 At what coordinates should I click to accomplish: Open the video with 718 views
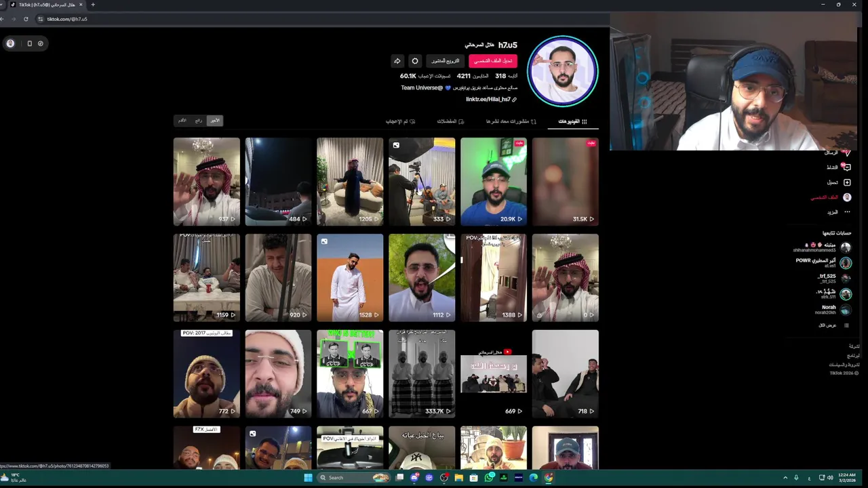(566, 374)
